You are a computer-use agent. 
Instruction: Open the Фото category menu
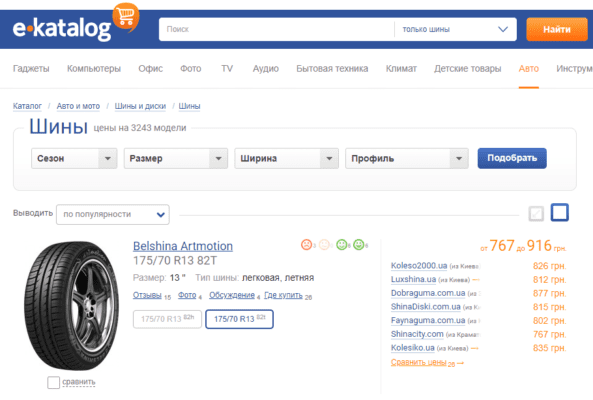191,69
